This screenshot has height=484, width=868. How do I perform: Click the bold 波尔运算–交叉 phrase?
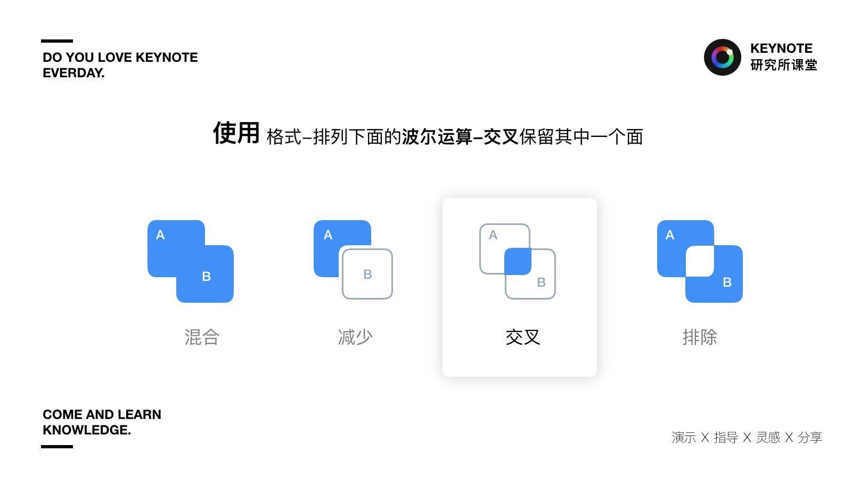click(x=460, y=137)
